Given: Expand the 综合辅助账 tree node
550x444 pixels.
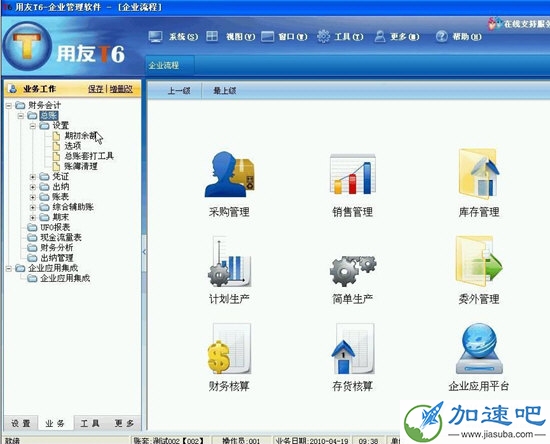Looking at the screenshot, I should (x=33, y=207).
